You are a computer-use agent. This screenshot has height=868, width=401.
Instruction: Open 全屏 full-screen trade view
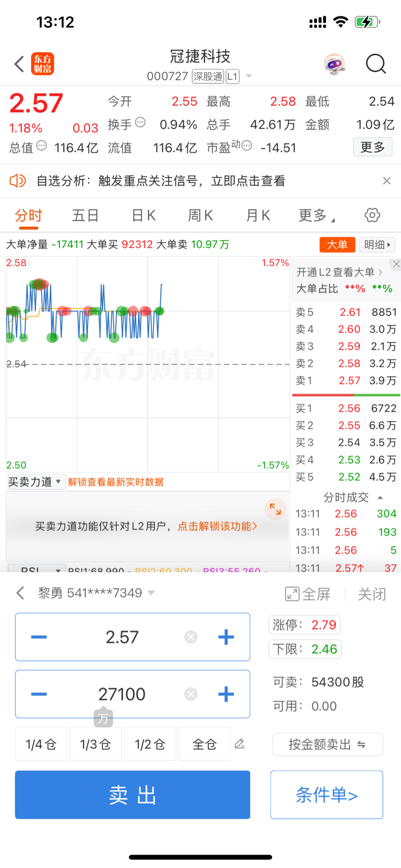(x=308, y=594)
